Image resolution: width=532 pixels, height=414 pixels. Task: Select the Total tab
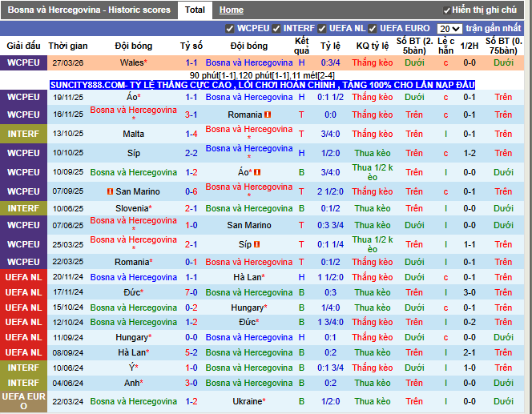coord(195,10)
